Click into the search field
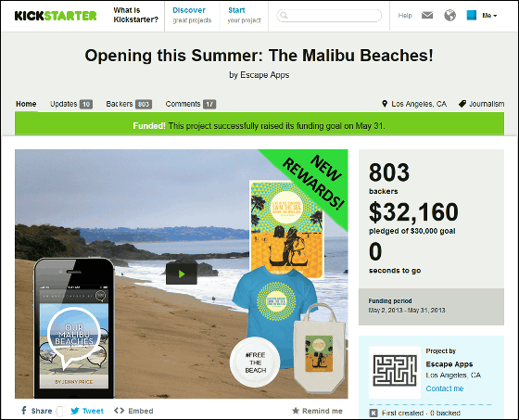 pos(329,15)
